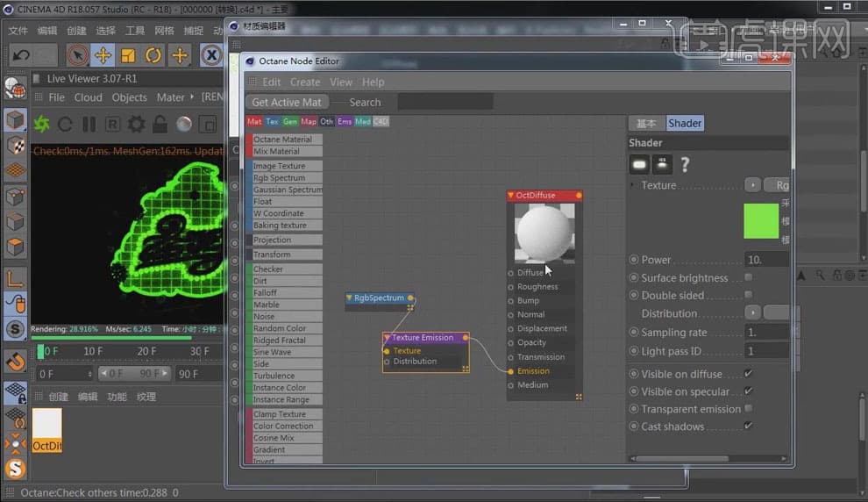
Task: Select the Move tool
Action: [103, 55]
